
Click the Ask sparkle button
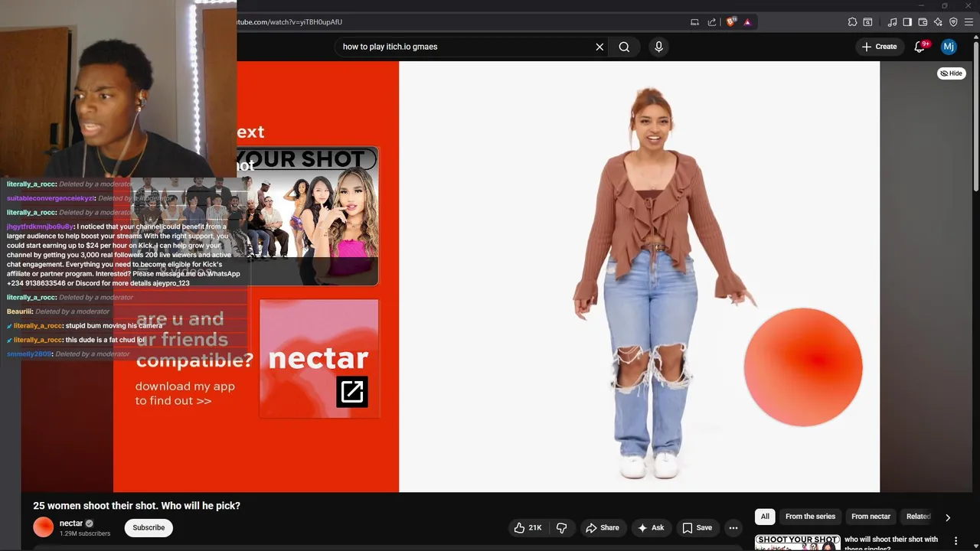[650, 527]
